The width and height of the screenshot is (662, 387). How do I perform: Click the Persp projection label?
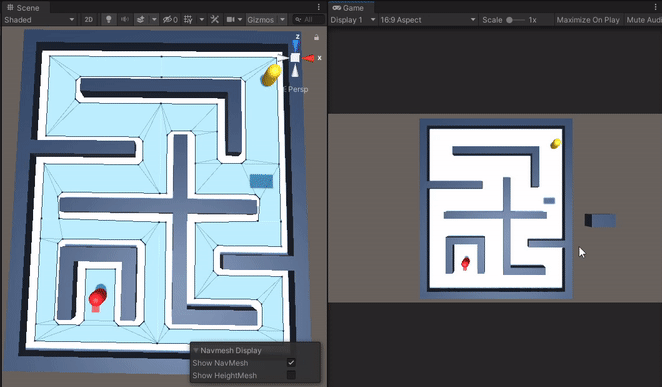pyautogui.click(x=298, y=89)
